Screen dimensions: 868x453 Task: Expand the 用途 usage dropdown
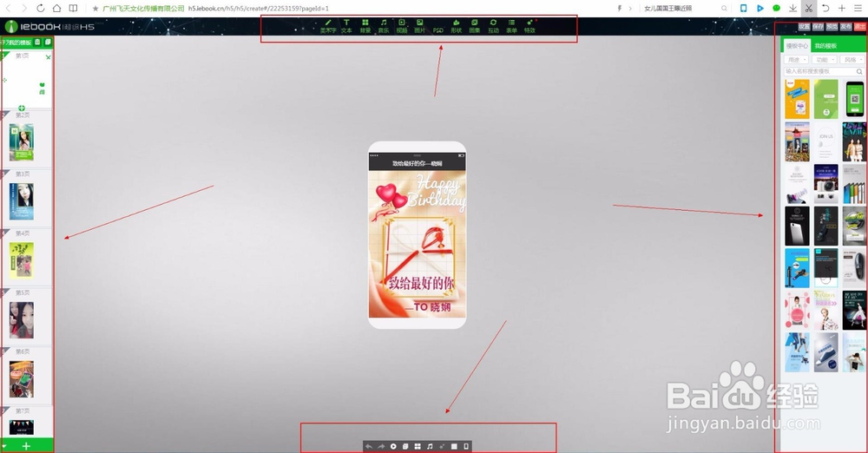tap(797, 60)
